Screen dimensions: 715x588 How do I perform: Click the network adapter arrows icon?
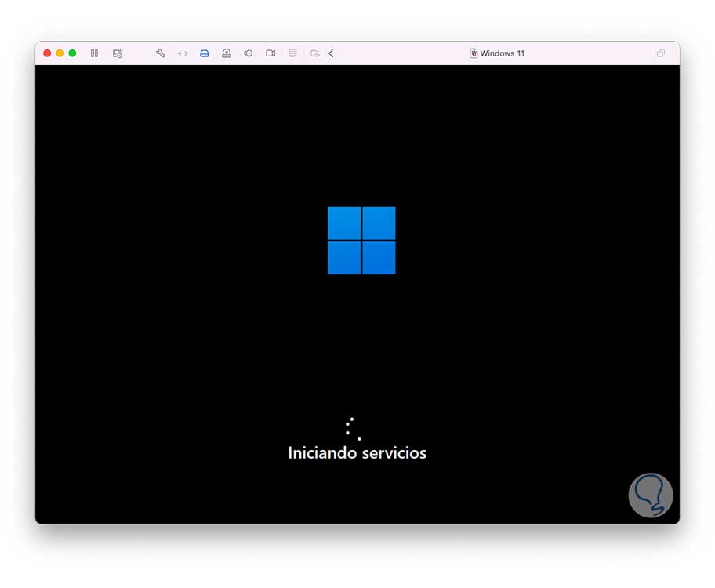183,53
